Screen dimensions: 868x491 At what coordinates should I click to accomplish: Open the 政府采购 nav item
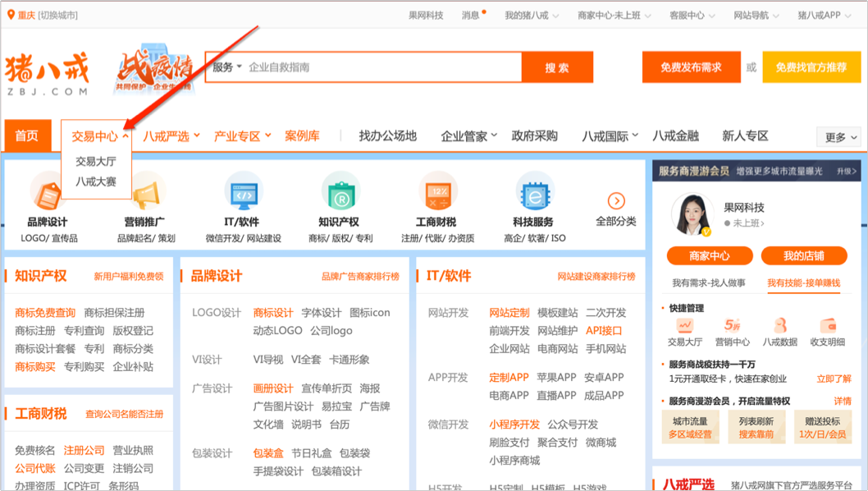coord(534,135)
